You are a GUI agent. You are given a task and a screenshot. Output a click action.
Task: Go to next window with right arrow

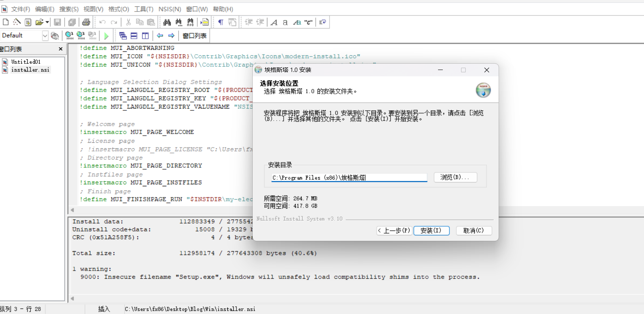[171, 36]
